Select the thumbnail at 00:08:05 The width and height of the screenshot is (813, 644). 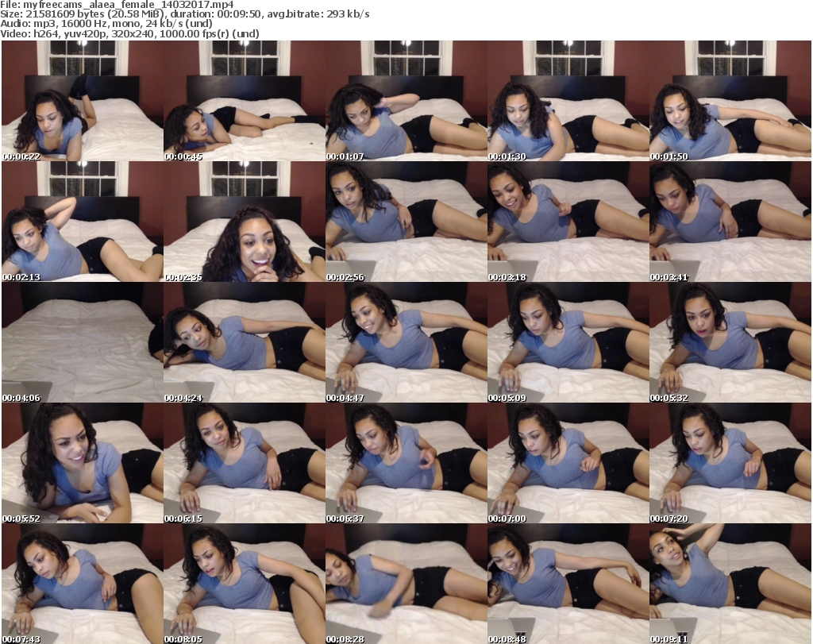pos(245,584)
